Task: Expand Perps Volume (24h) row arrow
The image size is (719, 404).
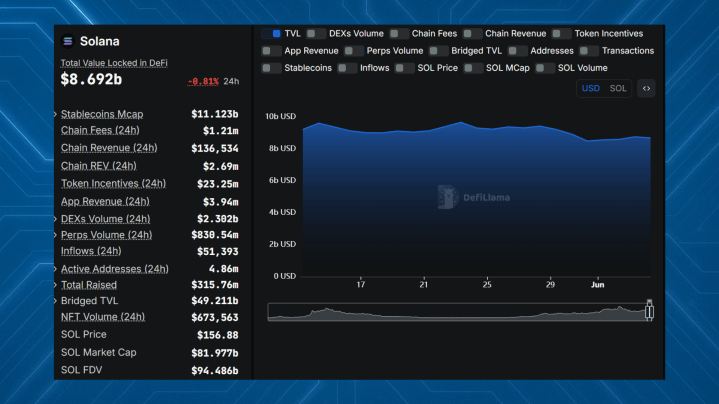Action: point(55,235)
